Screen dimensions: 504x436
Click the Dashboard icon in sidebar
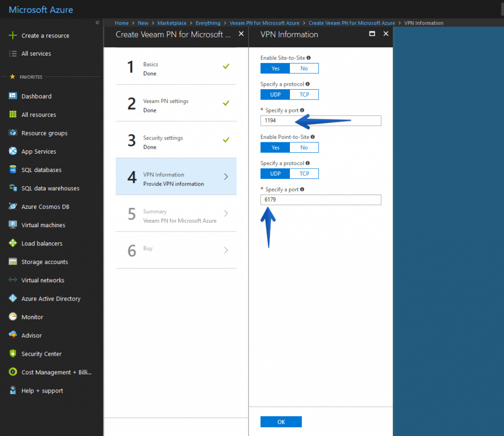pyautogui.click(x=13, y=96)
